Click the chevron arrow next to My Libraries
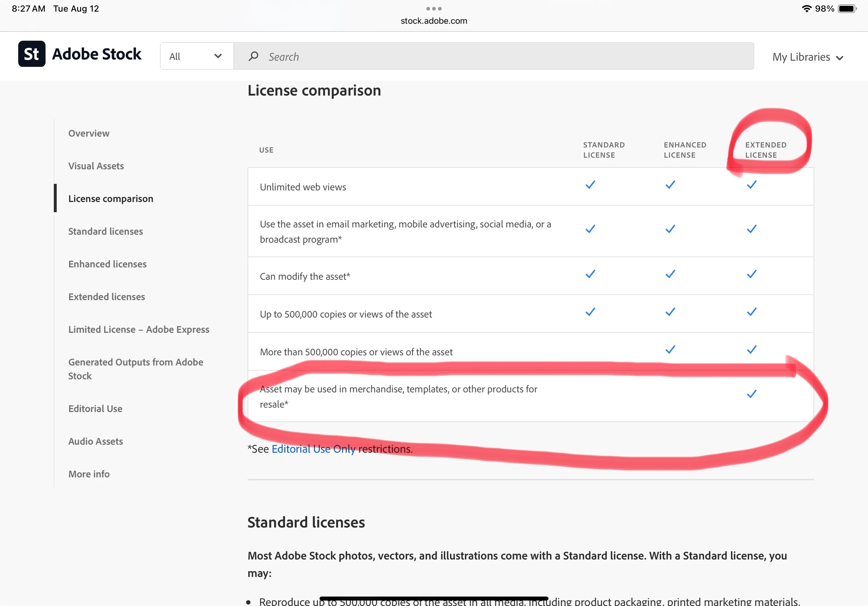This screenshot has height=606, width=868. coord(840,58)
